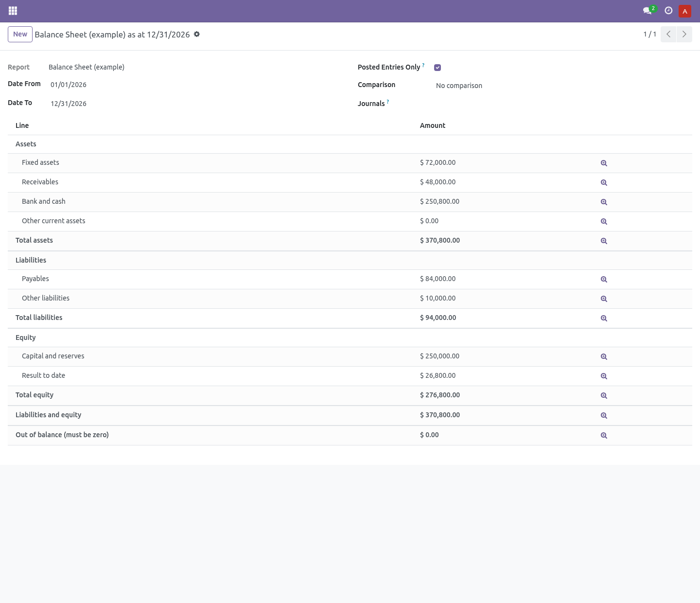
Task: Open the gear actions menu beside report title
Action: click(x=197, y=34)
